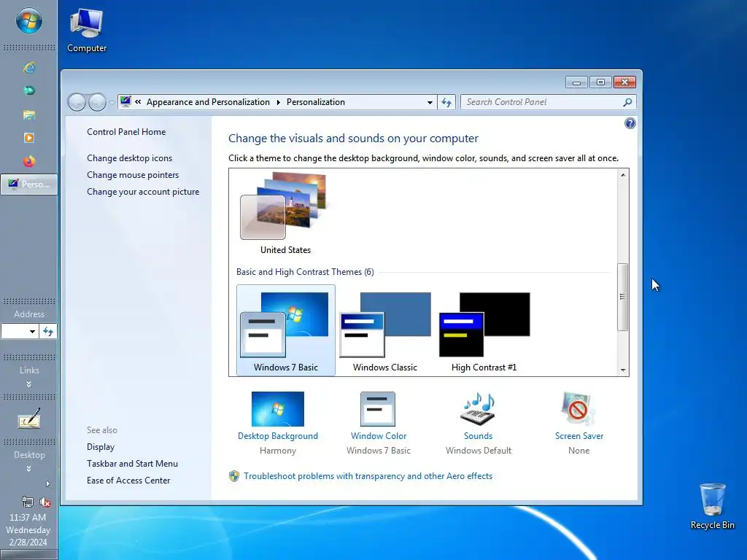747x560 pixels.
Task: Click the shield icon beside Troubleshoot
Action: [234, 476]
